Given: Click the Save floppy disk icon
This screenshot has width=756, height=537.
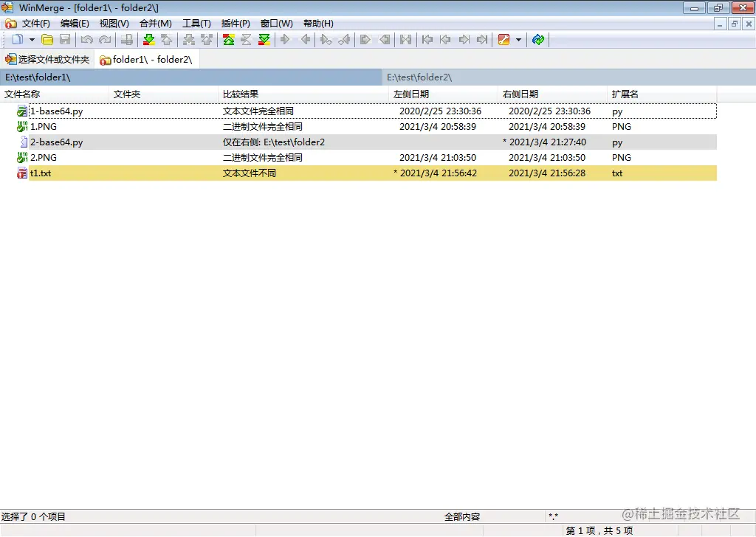Looking at the screenshot, I should pos(65,40).
